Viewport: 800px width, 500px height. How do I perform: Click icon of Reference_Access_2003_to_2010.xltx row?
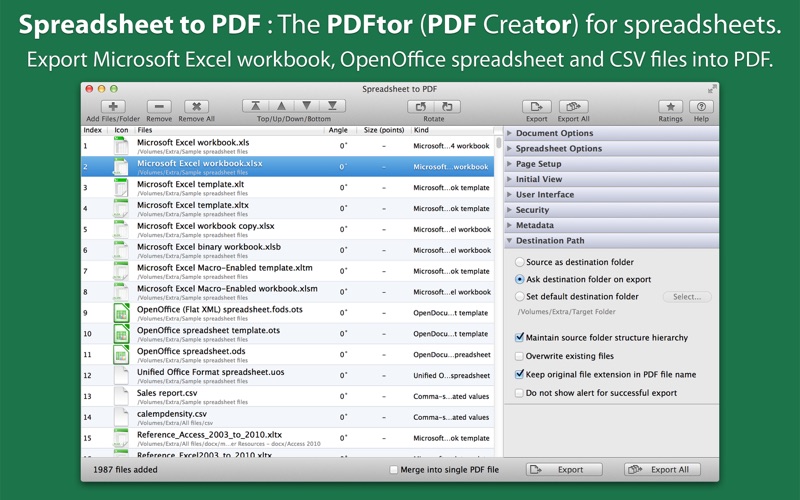[x=121, y=438]
